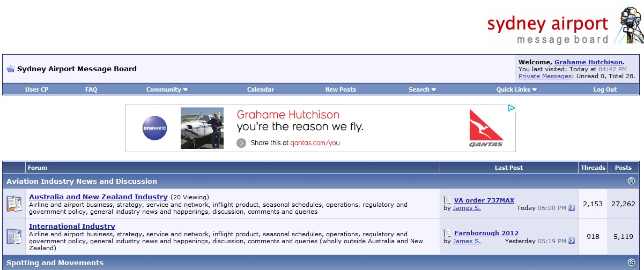644x270 pixels.
Task: Open the FAQ page
Action: 91,89
